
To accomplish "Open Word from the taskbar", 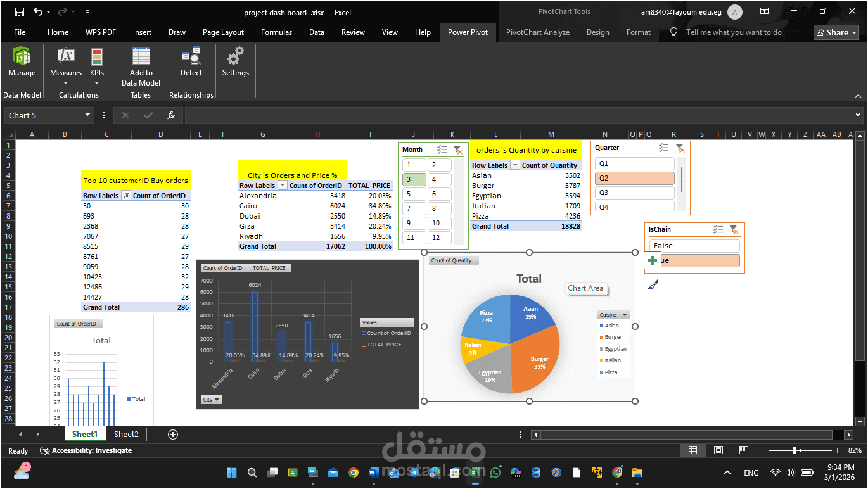I will [374, 473].
